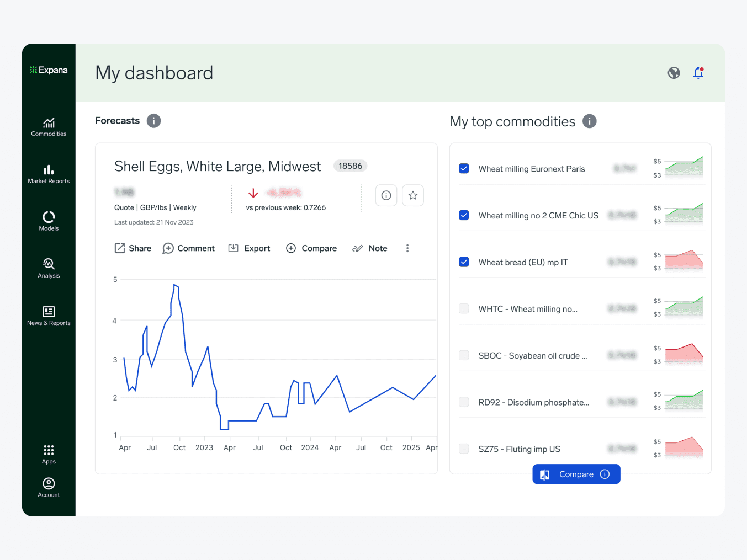Uncheck Wheat bread (EU) mp IT
The image size is (747, 560).
(464, 262)
